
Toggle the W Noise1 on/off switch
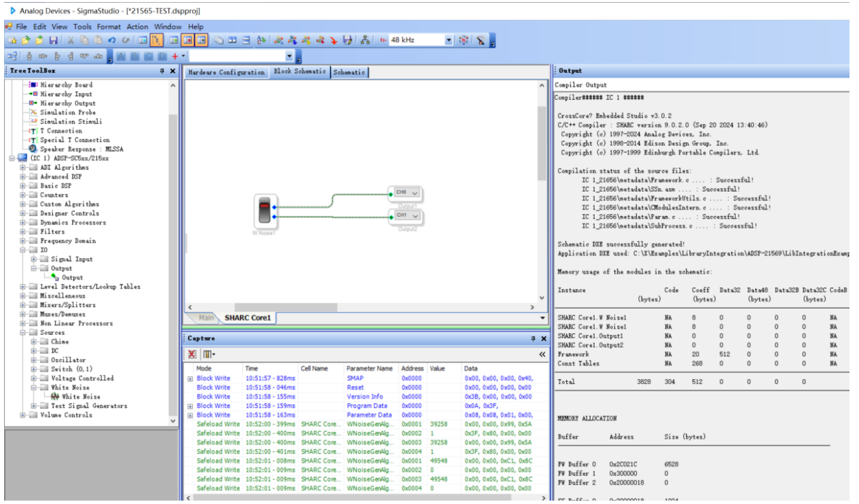pos(263,211)
